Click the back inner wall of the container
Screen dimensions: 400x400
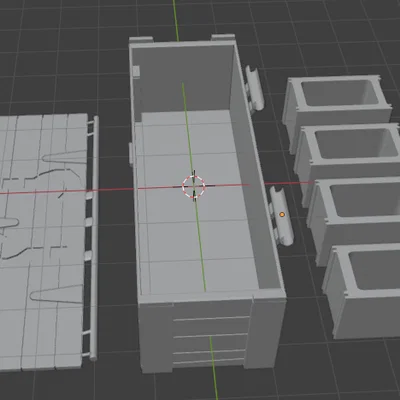[x=183, y=78]
